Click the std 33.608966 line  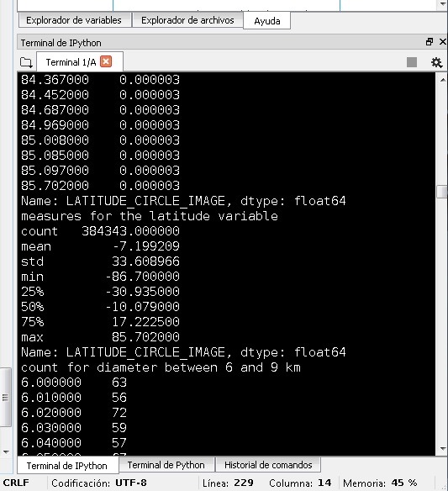[x=100, y=261]
